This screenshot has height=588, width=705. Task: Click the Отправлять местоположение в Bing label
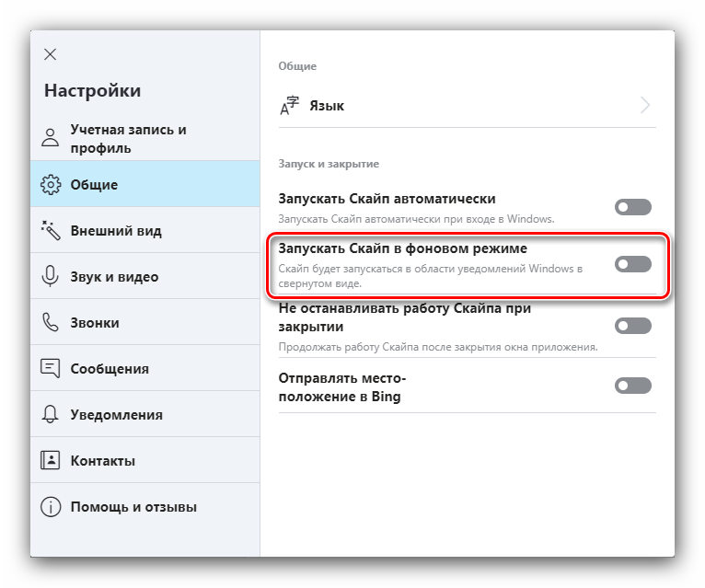(342, 387)
